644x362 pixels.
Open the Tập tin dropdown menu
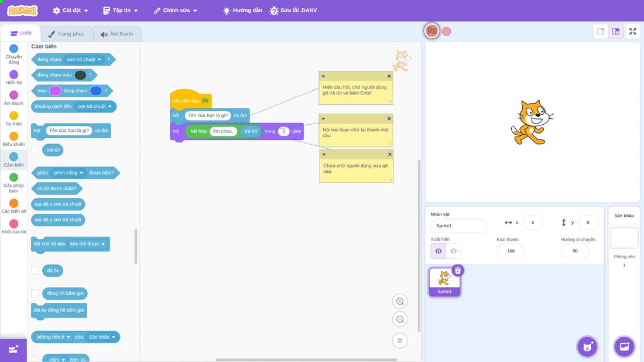(121, 11)
